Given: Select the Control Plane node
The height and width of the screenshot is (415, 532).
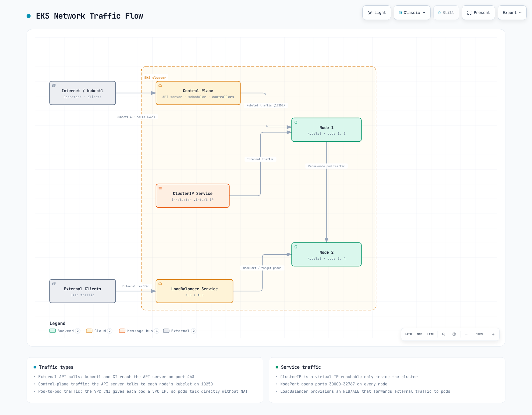Looking at the screenshot, I should pos(198,93).
